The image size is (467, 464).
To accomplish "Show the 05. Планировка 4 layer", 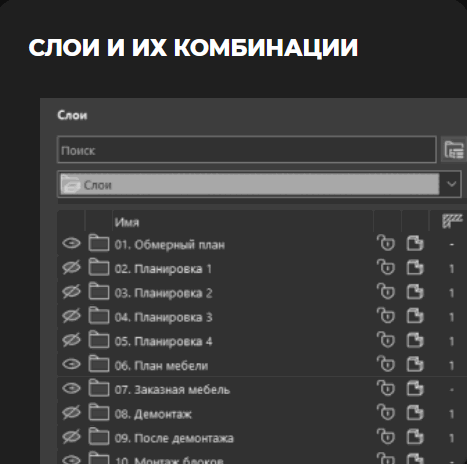I will (x=71, y=340).
